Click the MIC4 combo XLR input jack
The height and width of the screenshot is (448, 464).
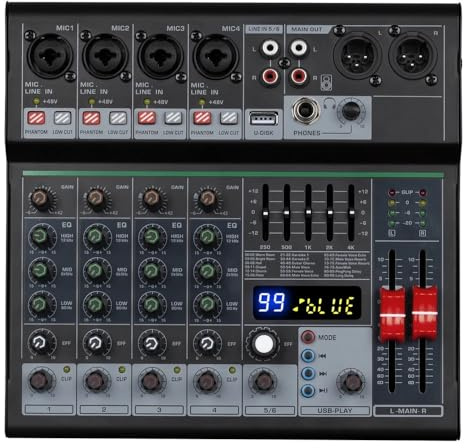[216, 56]
